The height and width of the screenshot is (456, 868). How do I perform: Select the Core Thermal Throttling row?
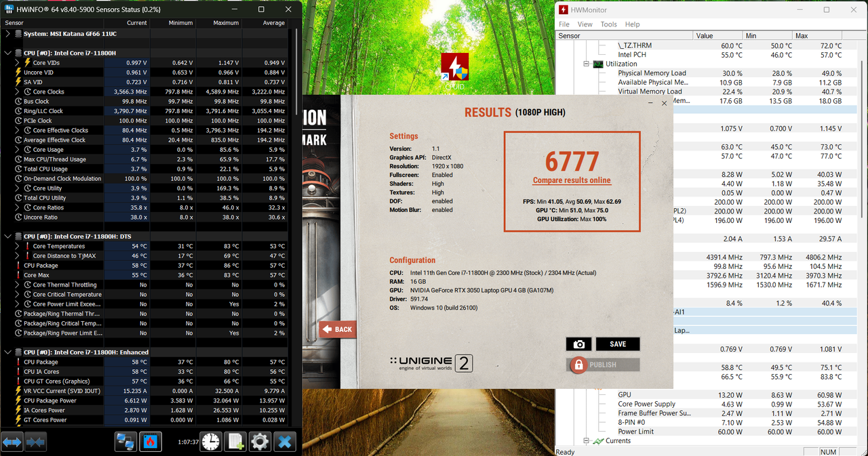145,285
